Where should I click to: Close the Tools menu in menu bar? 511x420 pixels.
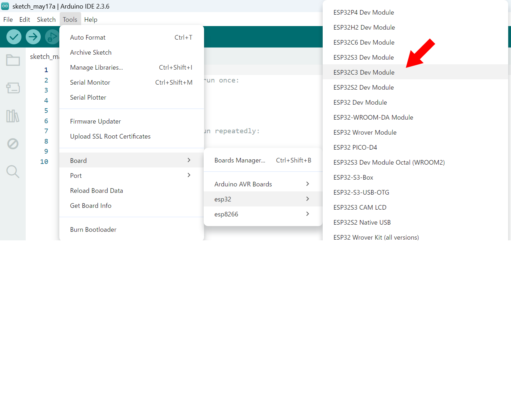tap(70, 20)
